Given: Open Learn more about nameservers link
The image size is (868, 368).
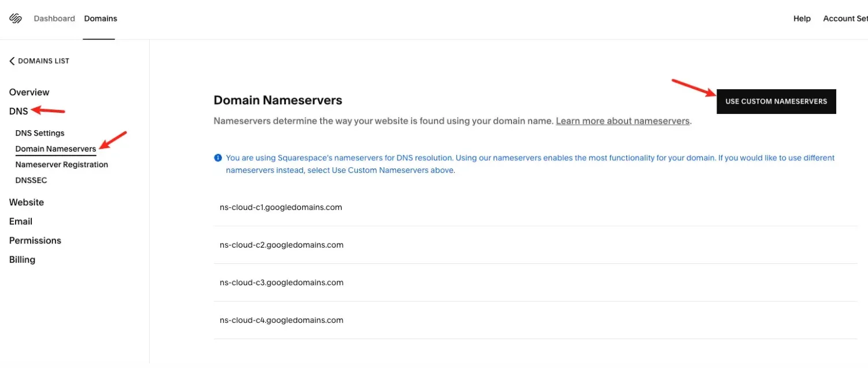Looking at the screenshot, I should click(x=623, y=121).
